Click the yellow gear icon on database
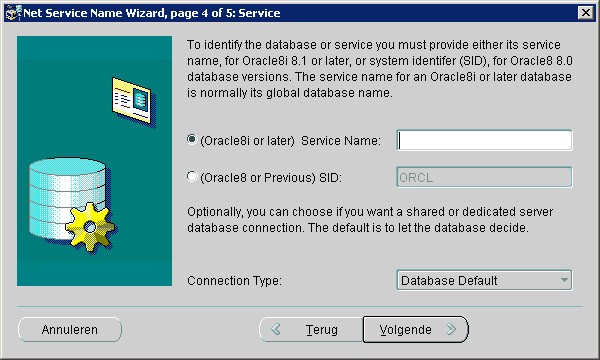600x360 pixels. coord(90,227)
